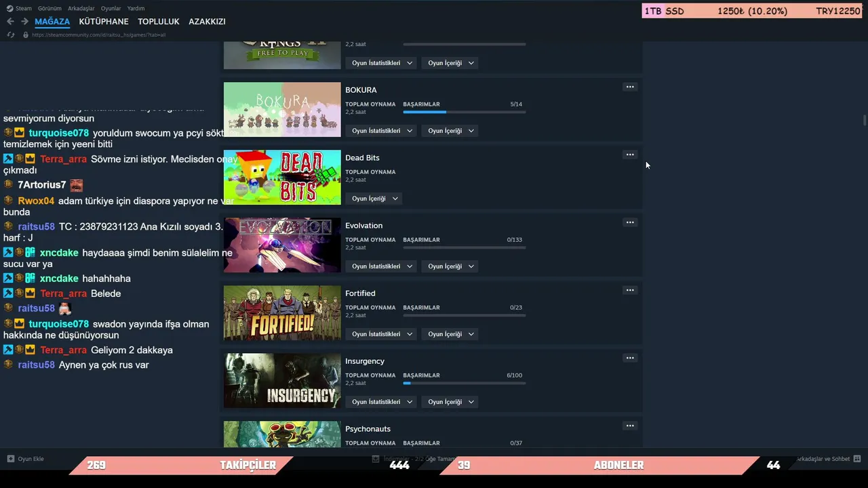
Task: Expand Oyun İstatistikleri for BOKURA
Action: 382,131
